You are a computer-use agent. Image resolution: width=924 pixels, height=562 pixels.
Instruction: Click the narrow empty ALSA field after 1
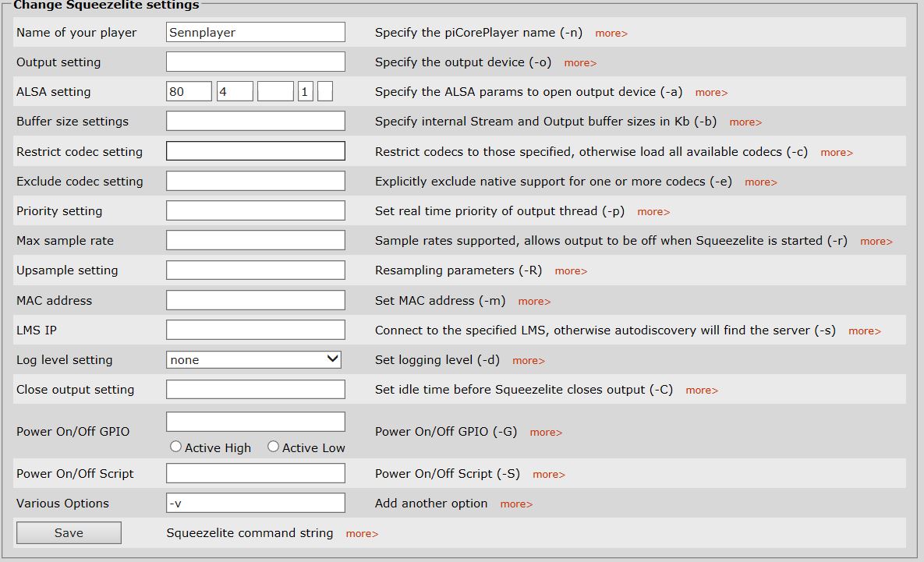(x=325, y=91)
